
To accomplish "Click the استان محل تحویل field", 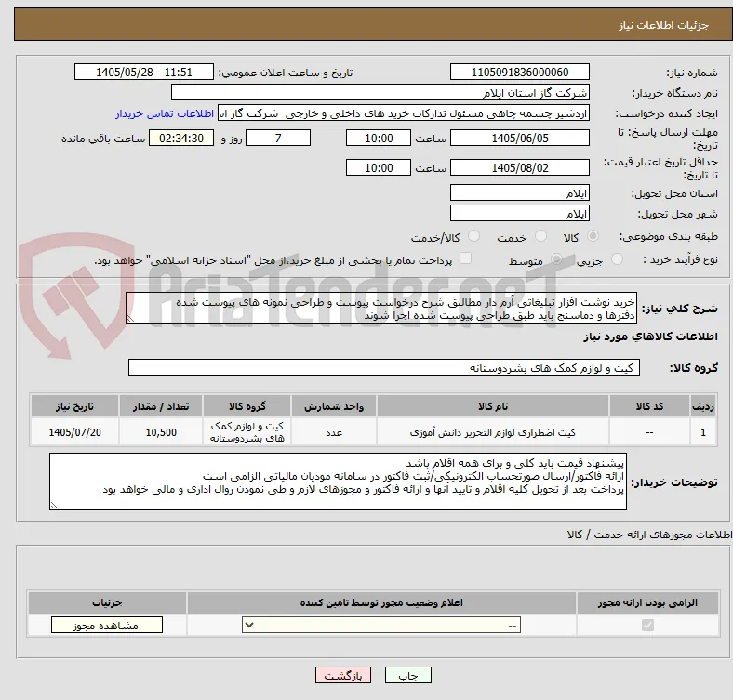I will click(519, 192).
